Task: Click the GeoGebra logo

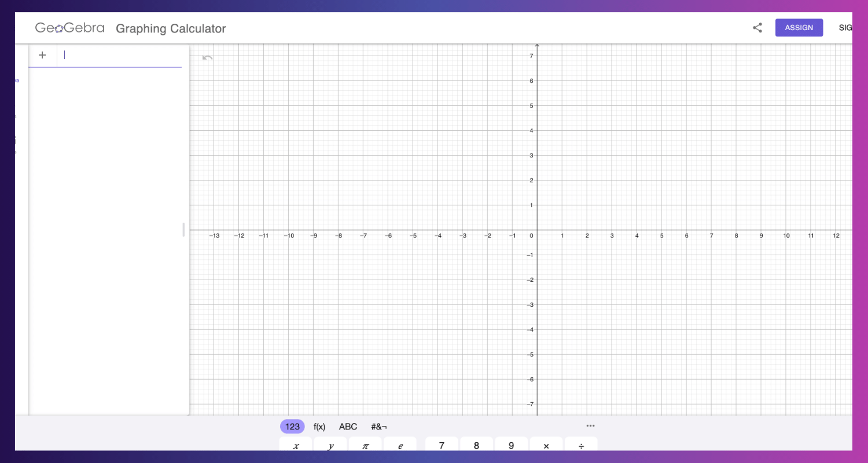Action: (69, 27)
